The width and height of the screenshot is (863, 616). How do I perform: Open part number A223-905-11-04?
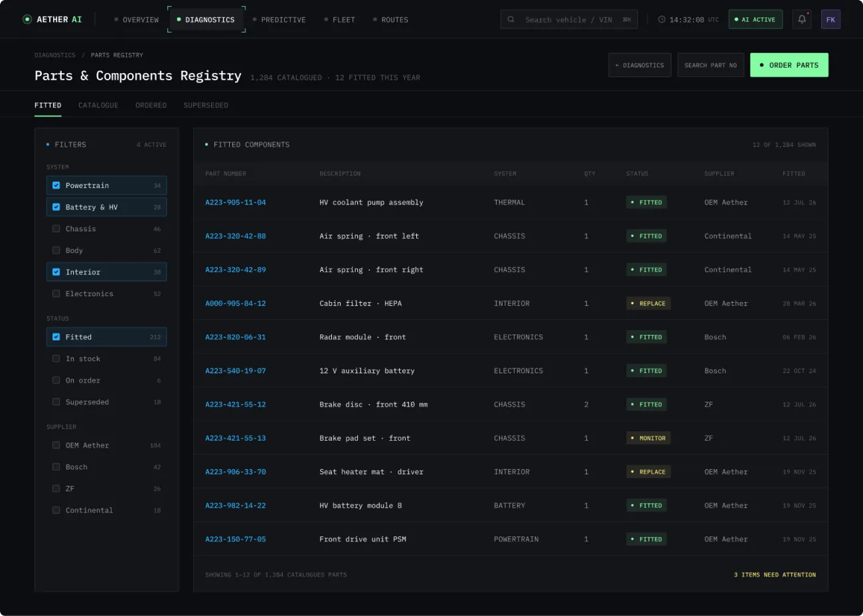click(236, 202)
